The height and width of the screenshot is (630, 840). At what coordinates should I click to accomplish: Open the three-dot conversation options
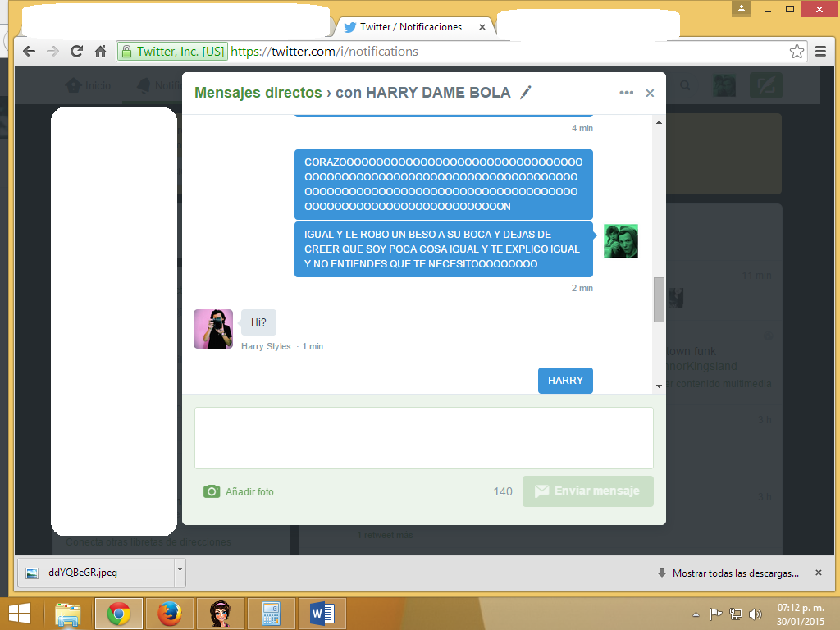pyautogui.click(x=626, y=93)
